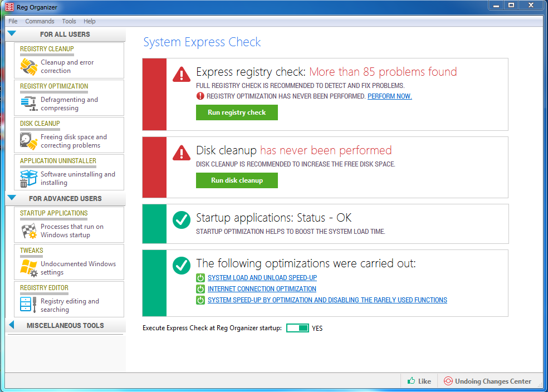The width and height of the screenshot is (548, 392).
Task: Click 'Software uninstalling and installing' text
Action: [78, 178]
